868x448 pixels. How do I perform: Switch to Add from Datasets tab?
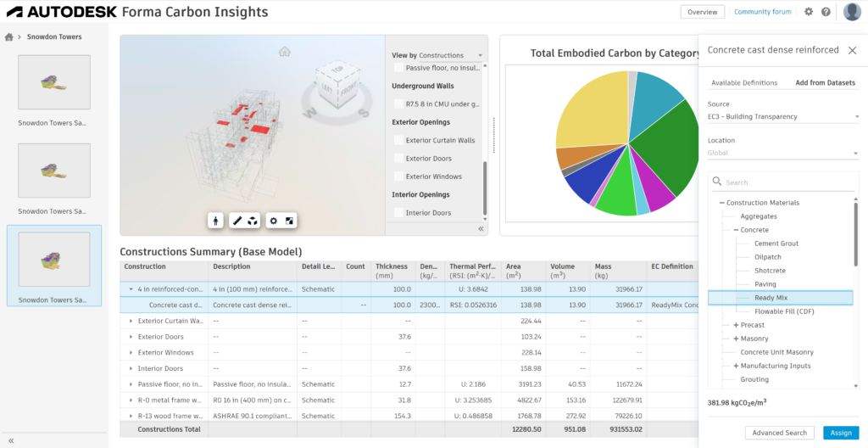tap(825, 83)
